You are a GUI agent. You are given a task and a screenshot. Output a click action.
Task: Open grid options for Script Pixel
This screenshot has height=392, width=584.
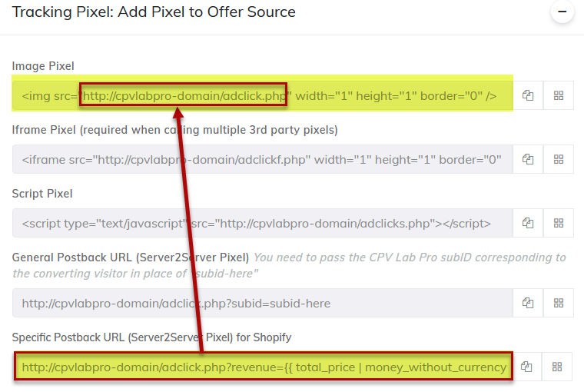click(559, 223)
